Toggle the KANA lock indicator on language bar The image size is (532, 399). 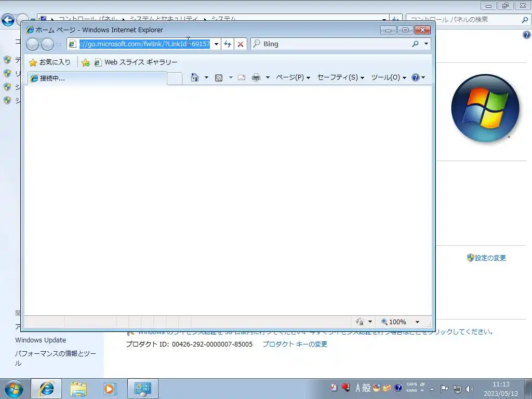point(411,391)
